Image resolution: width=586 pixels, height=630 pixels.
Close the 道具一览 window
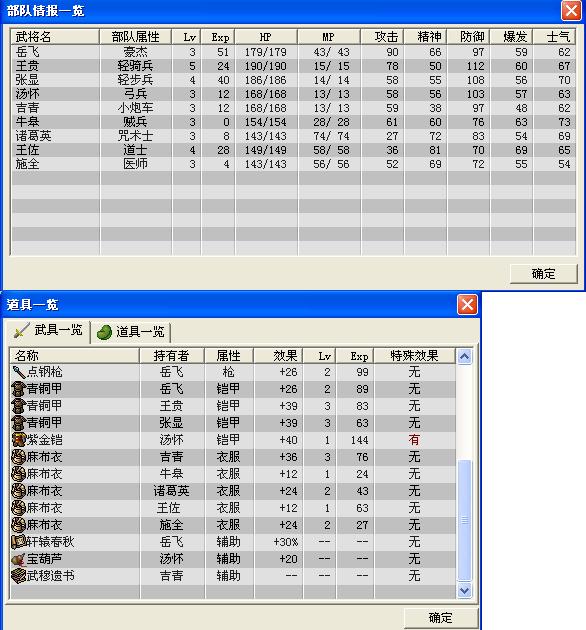467,305
